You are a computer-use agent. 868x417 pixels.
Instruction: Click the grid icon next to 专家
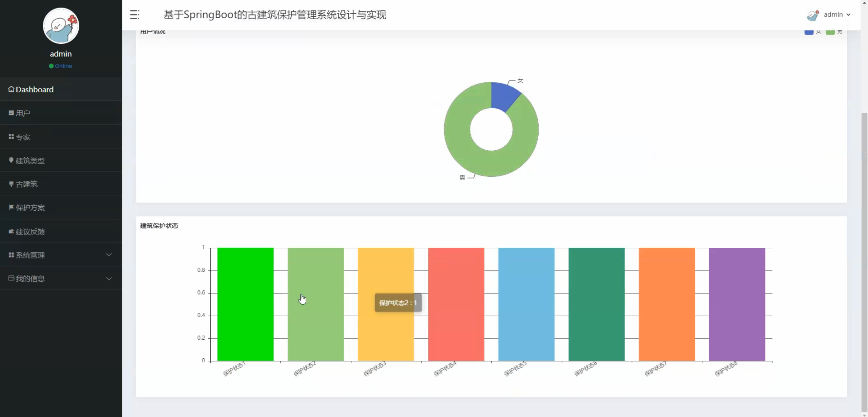pos(11,137)
